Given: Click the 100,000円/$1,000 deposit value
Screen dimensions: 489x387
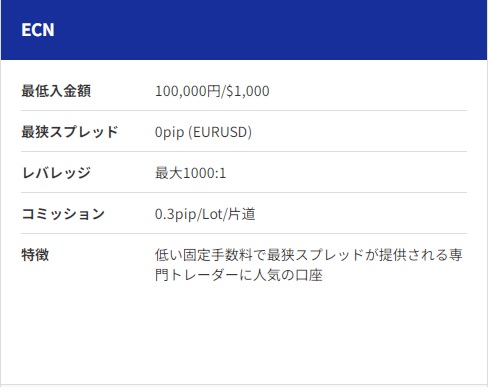Looking at the screenshot, I should click(x=212, y=91).
